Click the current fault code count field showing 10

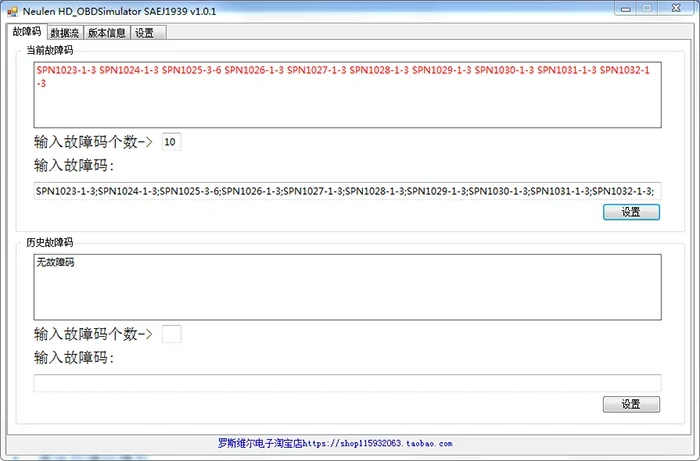tap(171, 142)
